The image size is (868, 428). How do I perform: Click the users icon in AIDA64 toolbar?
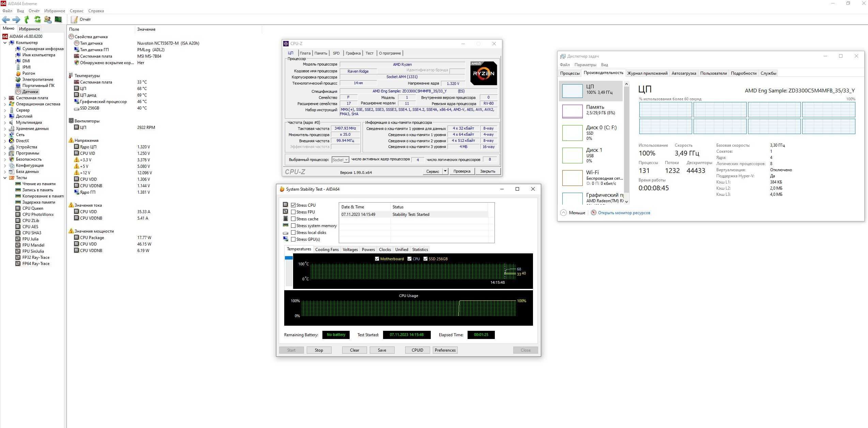click(48, 19)
